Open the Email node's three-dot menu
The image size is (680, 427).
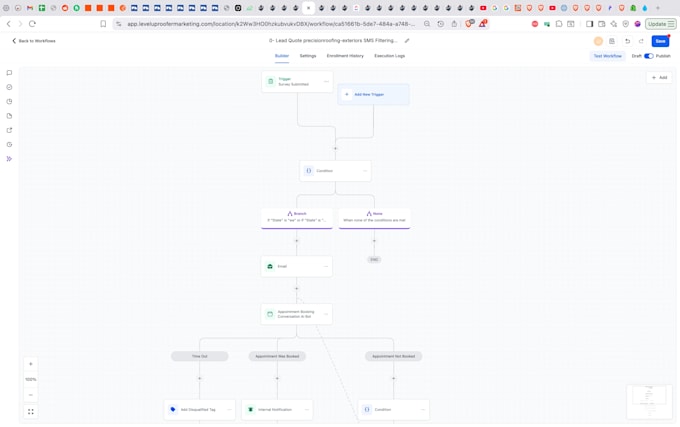point(326,266)
